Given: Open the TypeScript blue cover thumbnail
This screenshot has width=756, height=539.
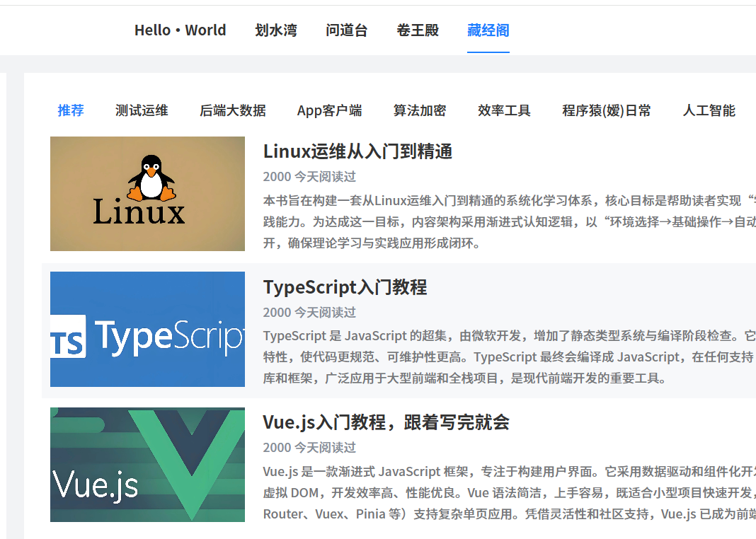Looking at the screenshot, I should (147, 329).
